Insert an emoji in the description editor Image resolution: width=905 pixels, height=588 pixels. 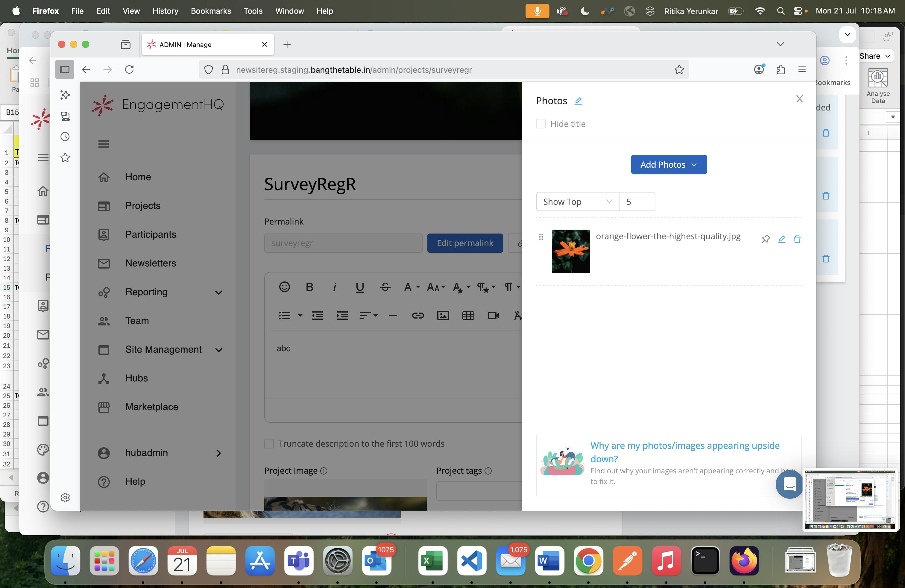tap(284, 287)
